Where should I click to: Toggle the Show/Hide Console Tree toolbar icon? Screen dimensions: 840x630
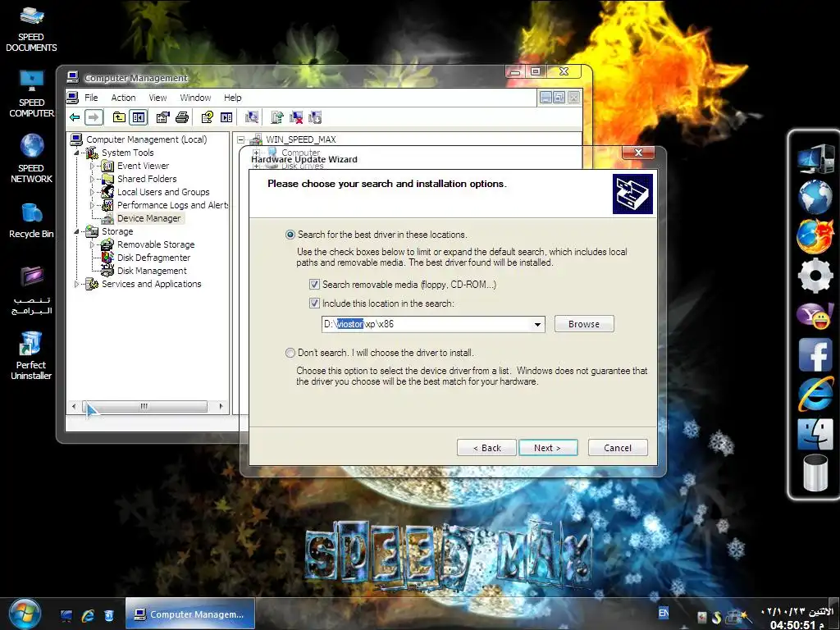pyautogui.click(x=139, y=116)
